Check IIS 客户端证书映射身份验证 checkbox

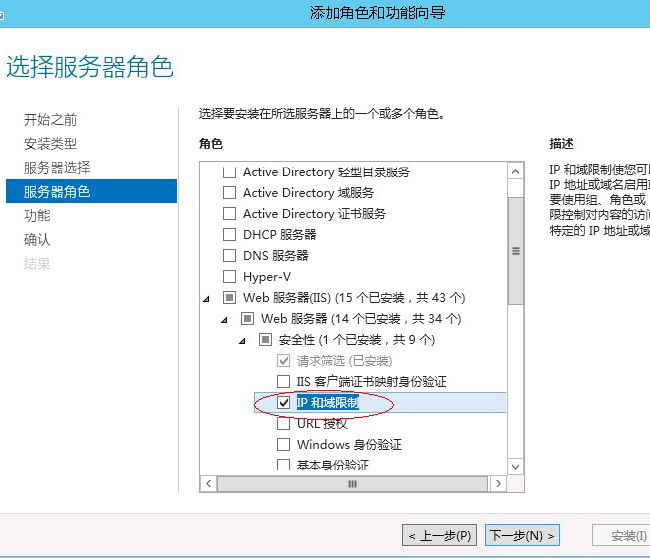point(283,382)
